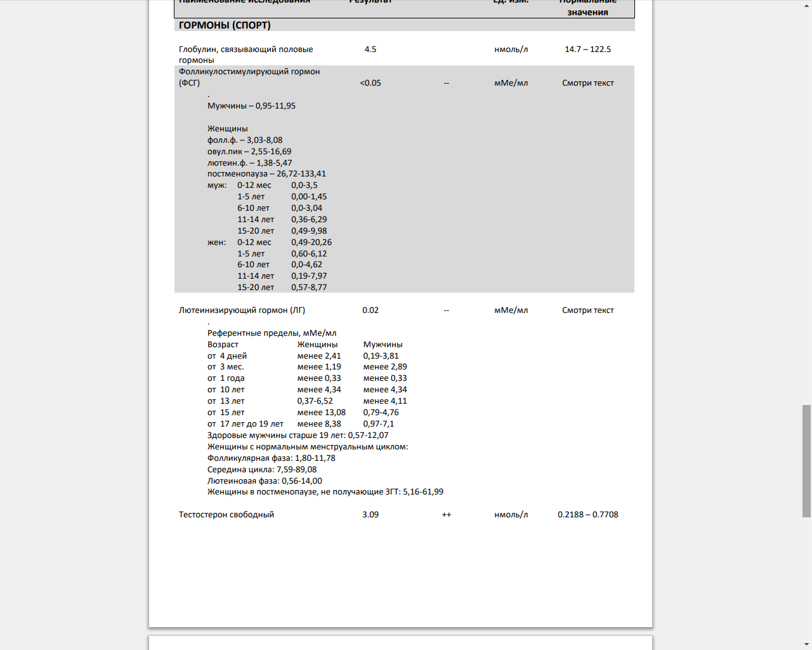Click the 'Лютеинизирующий гормон (ЛГ)' test name

click(x=242, y=310)
